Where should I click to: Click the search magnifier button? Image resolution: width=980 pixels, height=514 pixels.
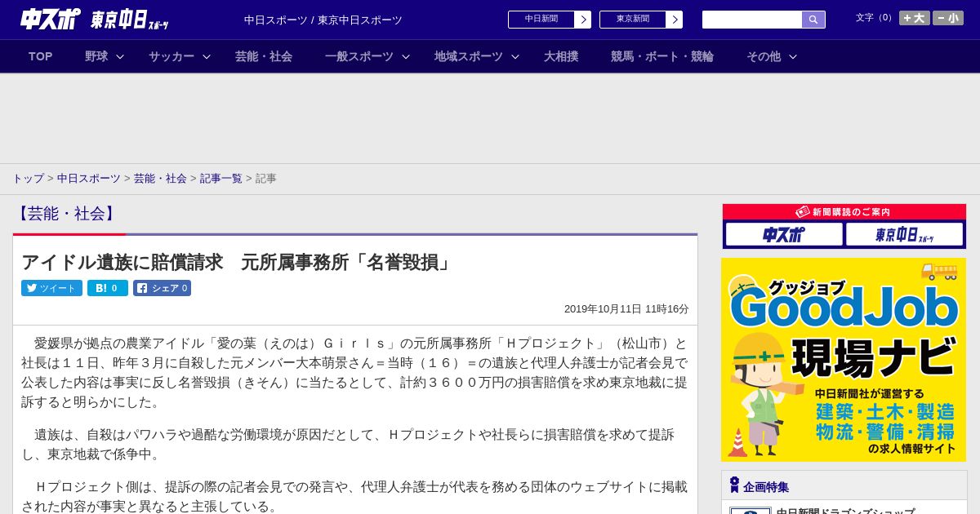pos(813,20)
